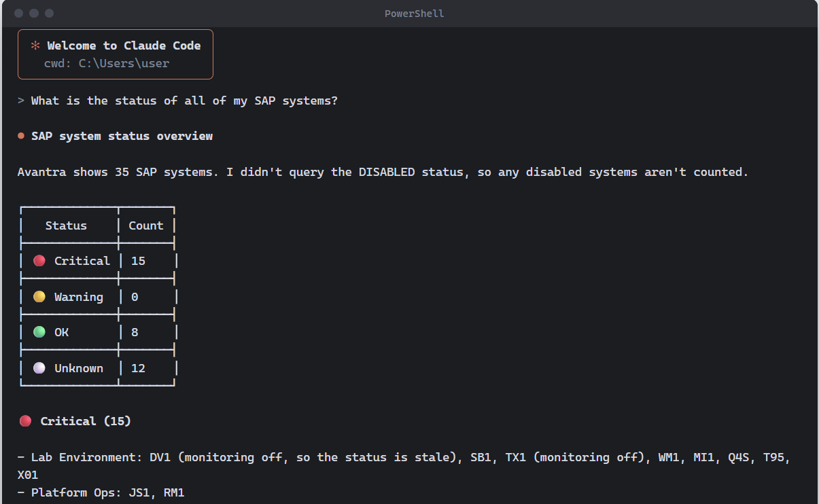
Task: Click the green OK status circle
Action: (x=39, y=332)
